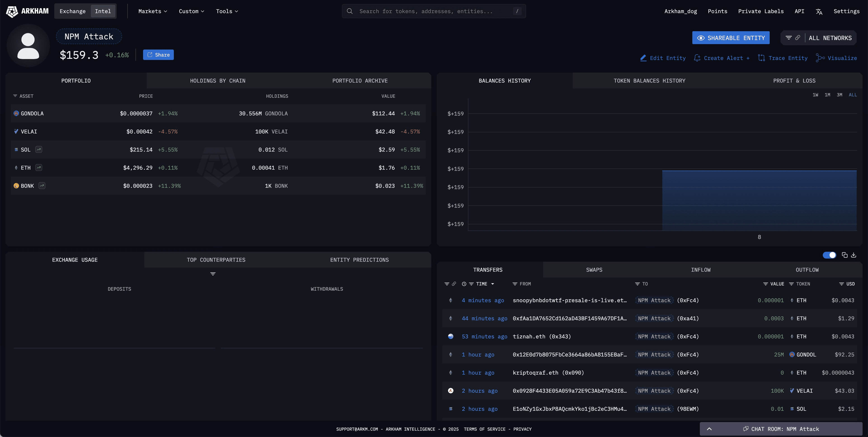Viewport: 868px width, 437px height.
Task: Click the chain filter icon in transfers header
Action: point(447,284)
